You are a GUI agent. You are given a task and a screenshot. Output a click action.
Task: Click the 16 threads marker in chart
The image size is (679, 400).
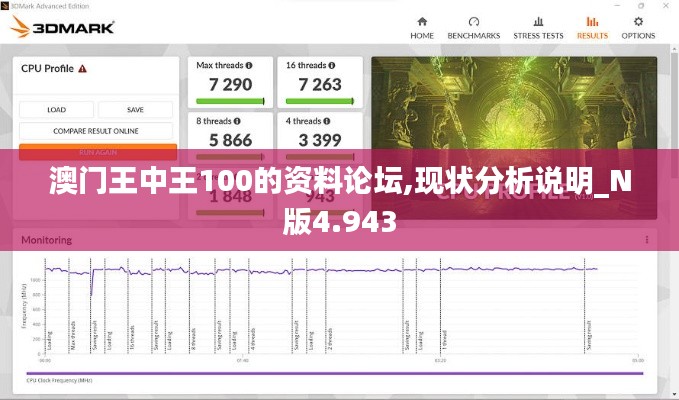[x=132, y=337]
